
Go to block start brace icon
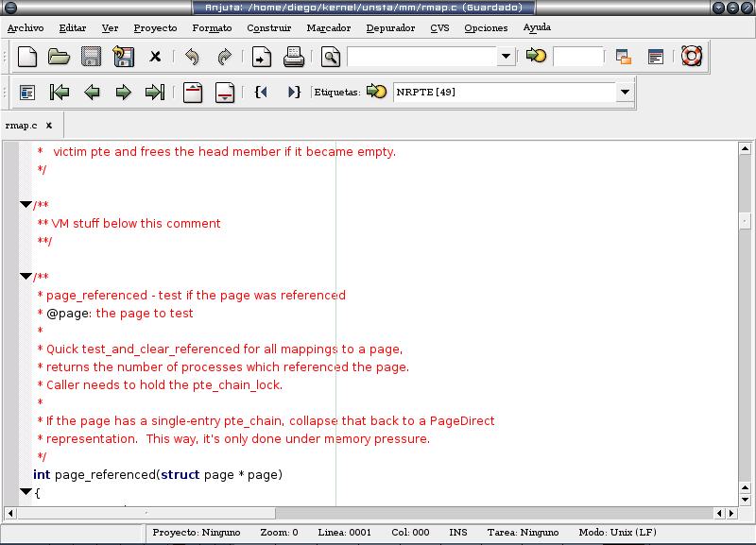coord(261,92)
